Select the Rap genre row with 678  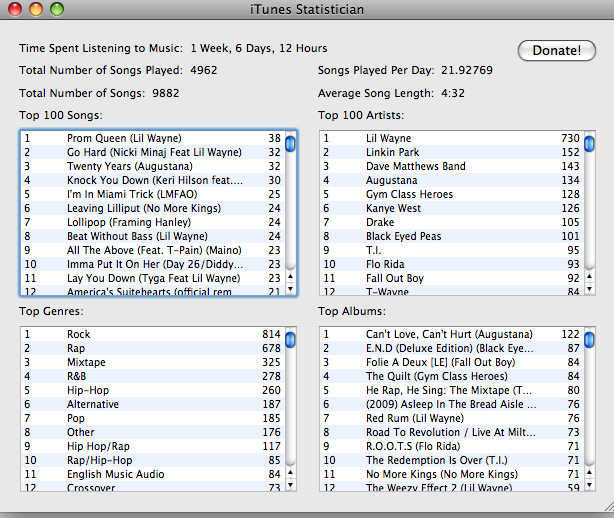coord(153,348)
